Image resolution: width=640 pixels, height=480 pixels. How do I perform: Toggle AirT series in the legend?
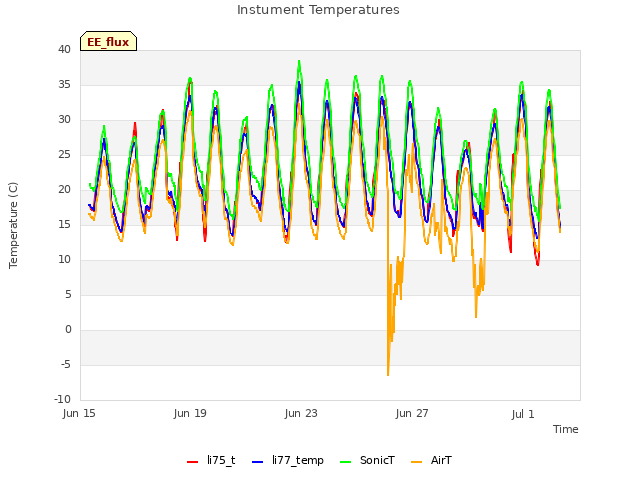(x=431, y=460)
